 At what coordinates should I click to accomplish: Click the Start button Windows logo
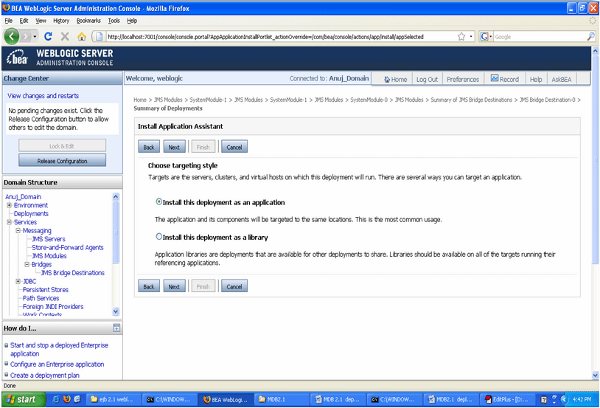tap(10, 400)
